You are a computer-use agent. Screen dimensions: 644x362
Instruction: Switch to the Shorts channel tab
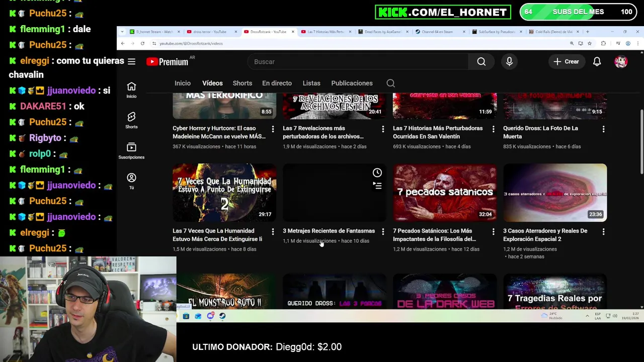pyautogui.click(x=242, y=83)
